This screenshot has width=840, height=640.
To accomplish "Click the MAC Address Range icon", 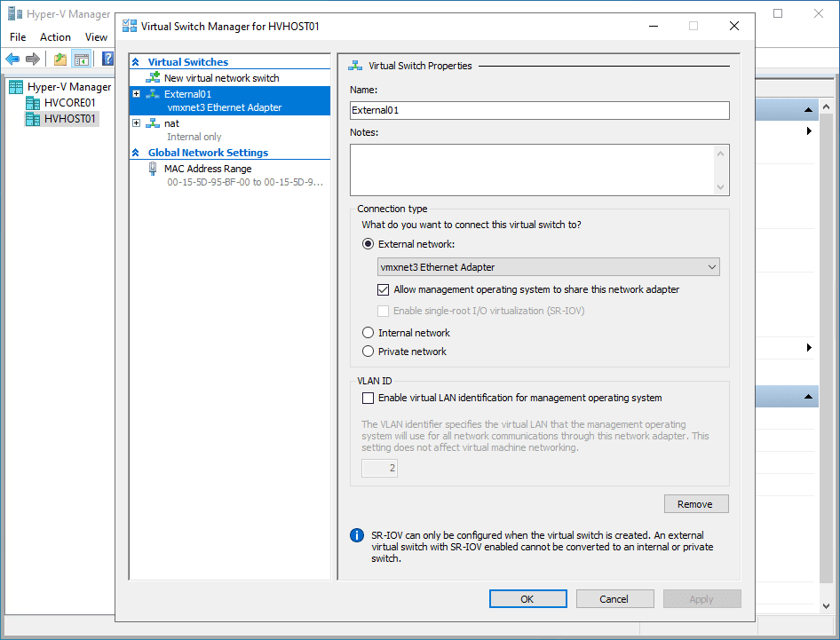I will tap(153, 169).
